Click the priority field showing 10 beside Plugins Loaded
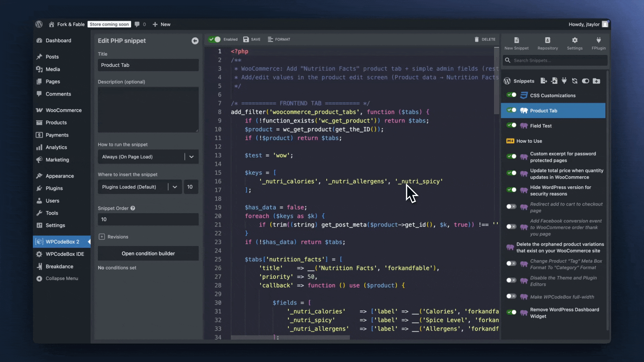 click(x=191, y=187)
